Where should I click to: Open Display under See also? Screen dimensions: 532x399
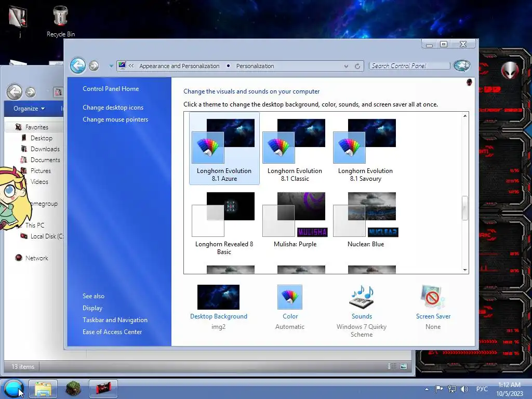(92, 308)
